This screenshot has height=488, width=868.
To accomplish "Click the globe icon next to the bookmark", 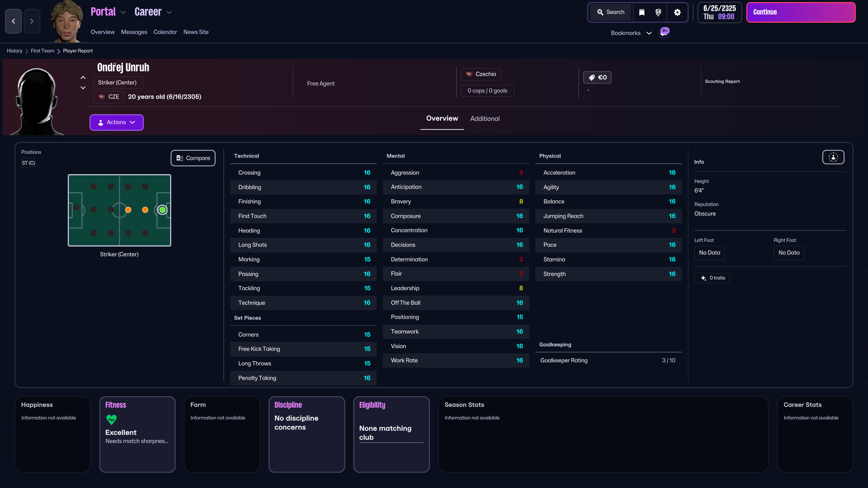I will pyautogui.click(x=658, y=12).
